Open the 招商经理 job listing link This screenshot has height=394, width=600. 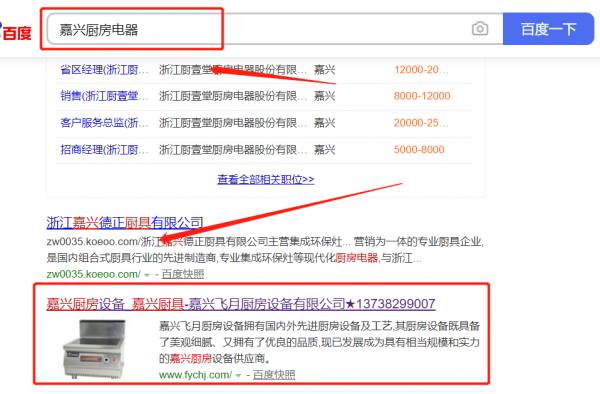(x=104, y=150)
